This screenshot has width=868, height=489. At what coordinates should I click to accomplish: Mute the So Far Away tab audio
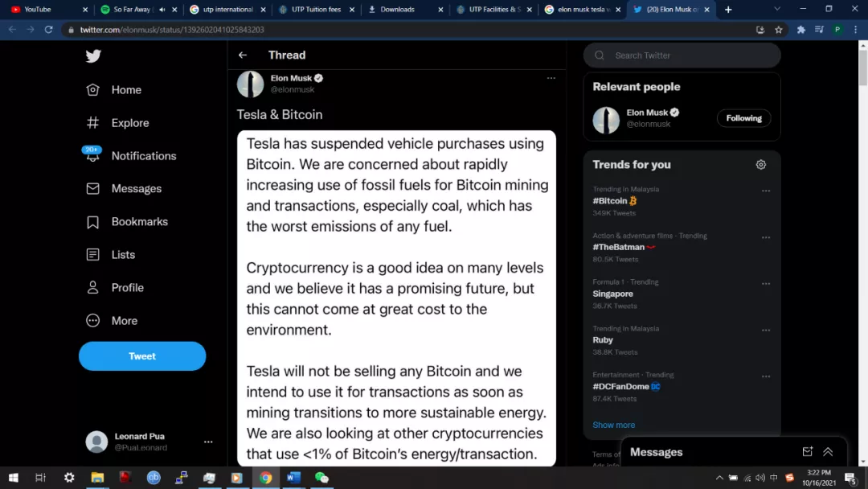pyautogui.click(x=162, y=10)
